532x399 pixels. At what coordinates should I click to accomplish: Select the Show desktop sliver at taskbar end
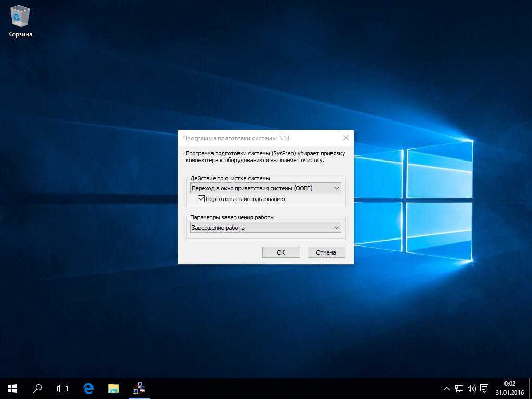click(x=530, y=389)
